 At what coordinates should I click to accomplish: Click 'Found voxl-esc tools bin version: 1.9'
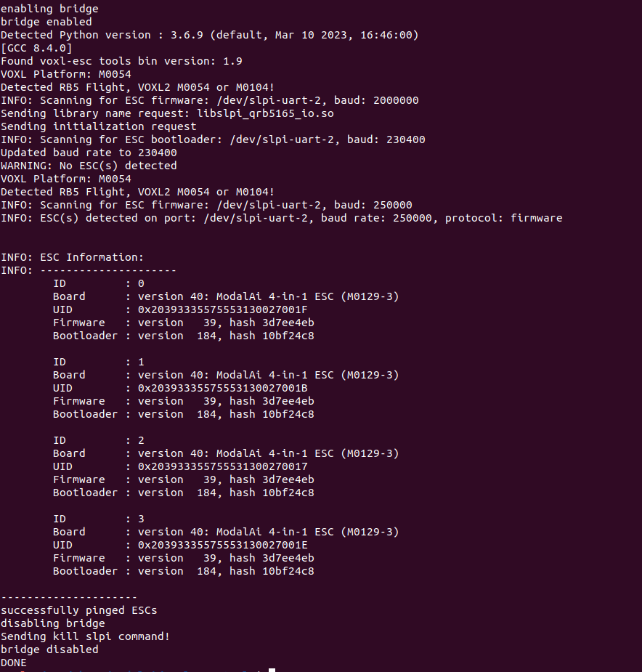(121, 61)
